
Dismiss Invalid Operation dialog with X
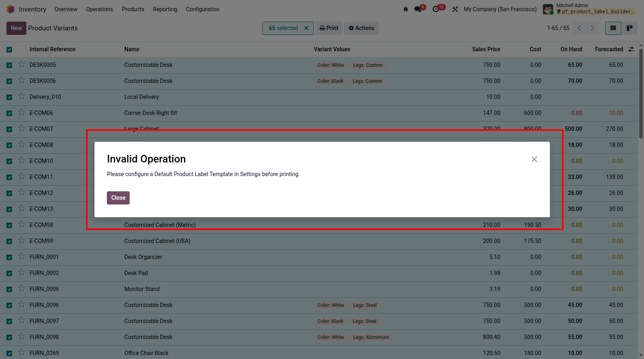534,159
